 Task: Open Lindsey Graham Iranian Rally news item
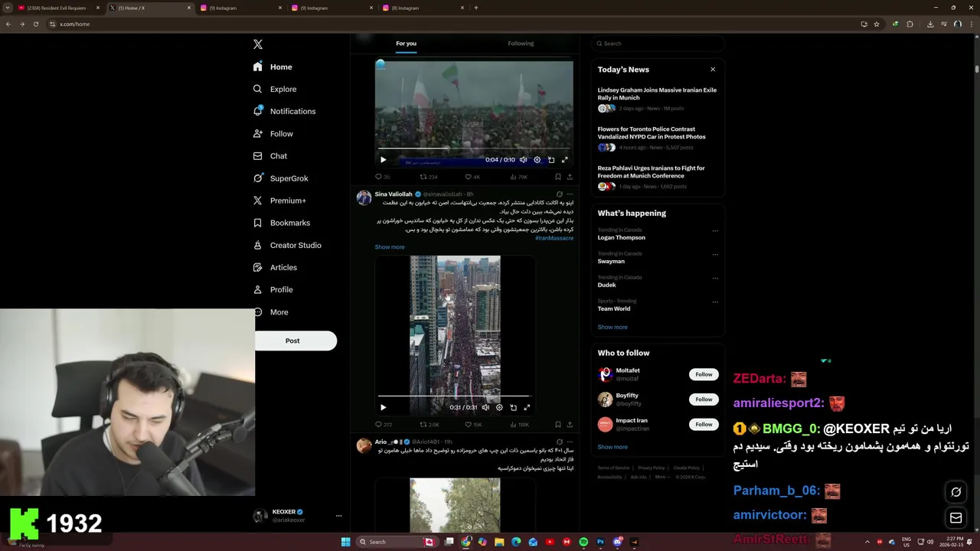(657, 99)
